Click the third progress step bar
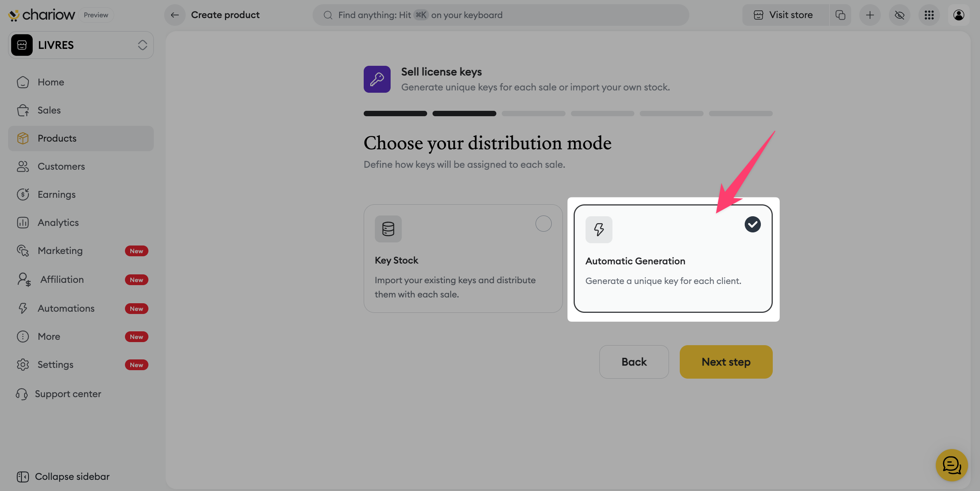Viewport: 980px width, 491px height. click(533, 114)
